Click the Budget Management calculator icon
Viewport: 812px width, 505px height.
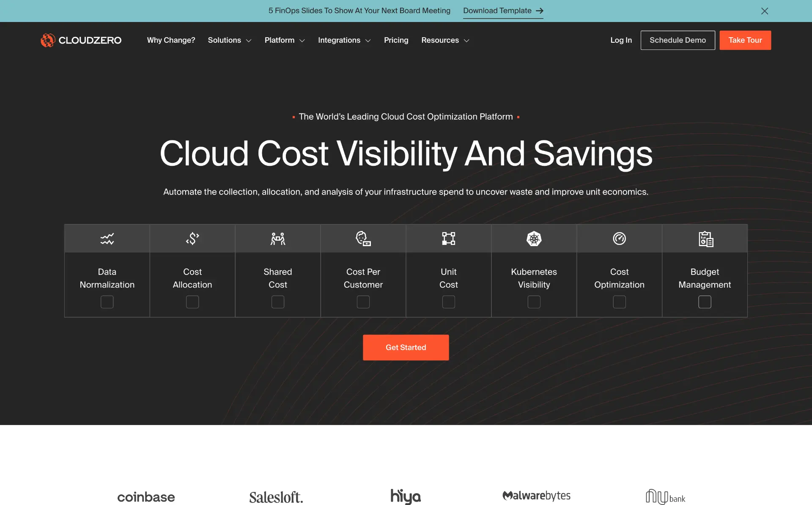click(705, 238)
